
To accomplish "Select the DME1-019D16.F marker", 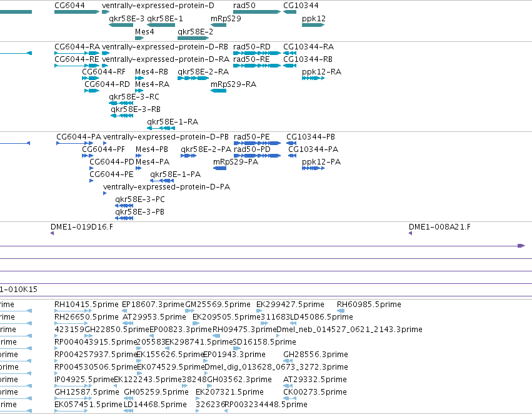I will point(53,233).
